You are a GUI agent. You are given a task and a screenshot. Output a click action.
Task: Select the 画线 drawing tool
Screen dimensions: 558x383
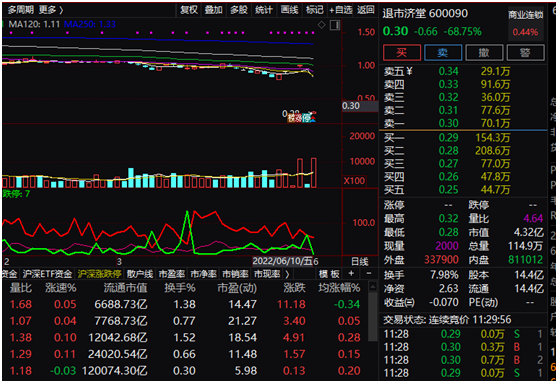point(289,10)
